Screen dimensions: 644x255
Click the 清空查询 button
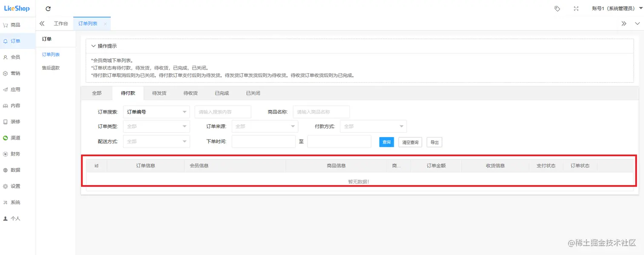pyautogui.click(x=410, y=142)
